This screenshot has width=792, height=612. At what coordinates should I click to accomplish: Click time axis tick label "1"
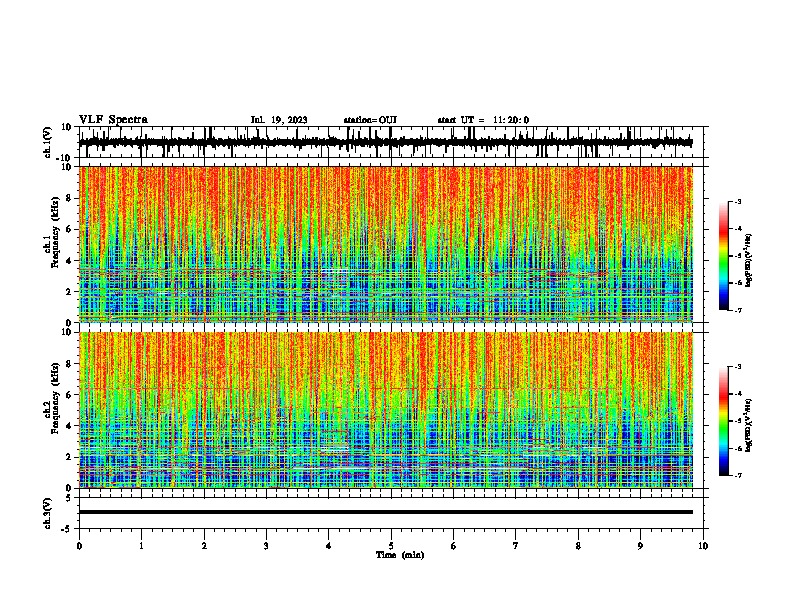[141, 546]
